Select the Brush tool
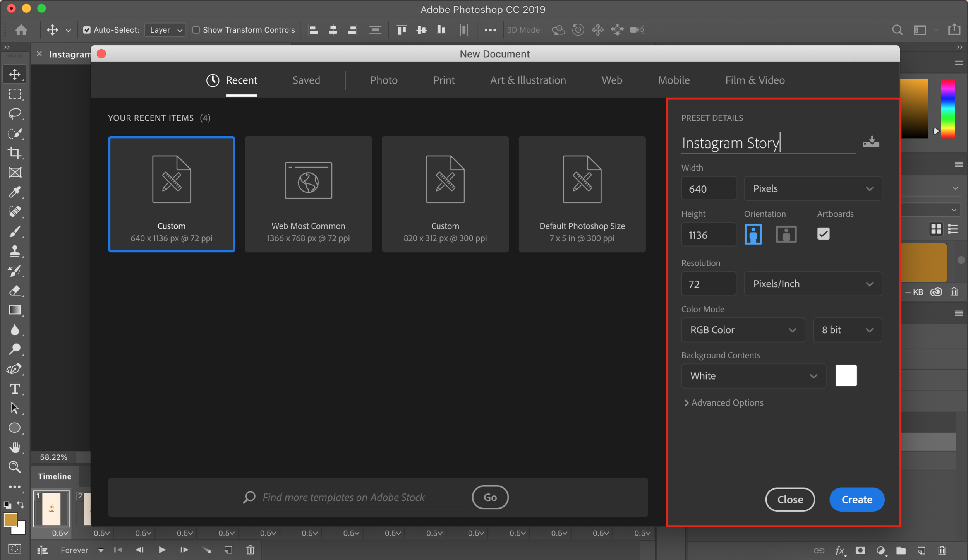The height and width of the screenshot is (560, 968). point(15,231)
